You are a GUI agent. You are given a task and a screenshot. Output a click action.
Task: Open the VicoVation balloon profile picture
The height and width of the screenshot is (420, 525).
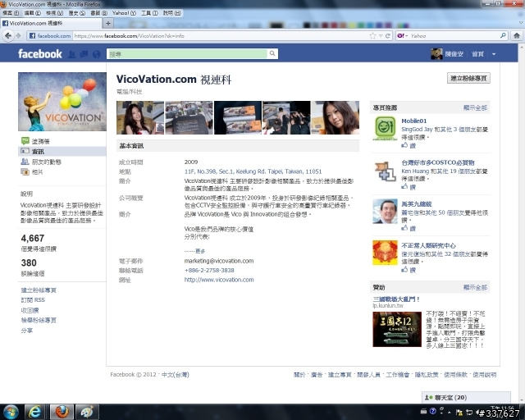coord(62,102)
